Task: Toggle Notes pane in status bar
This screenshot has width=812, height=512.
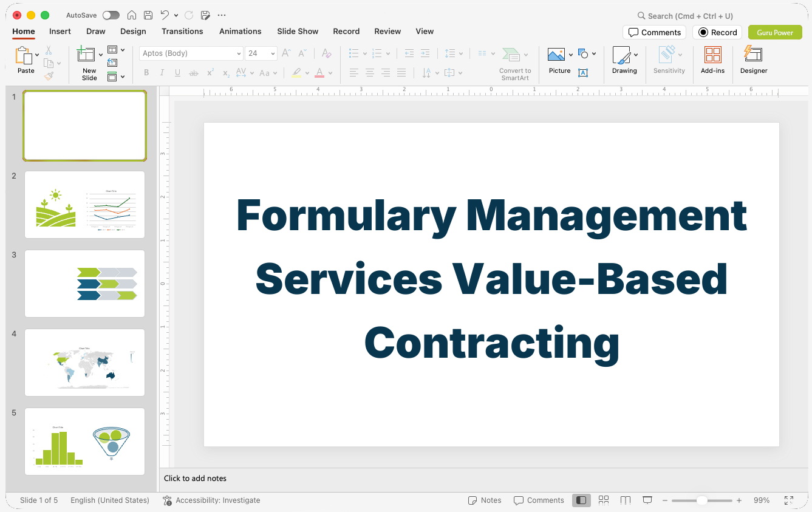Action: click(x=485, y=500)
